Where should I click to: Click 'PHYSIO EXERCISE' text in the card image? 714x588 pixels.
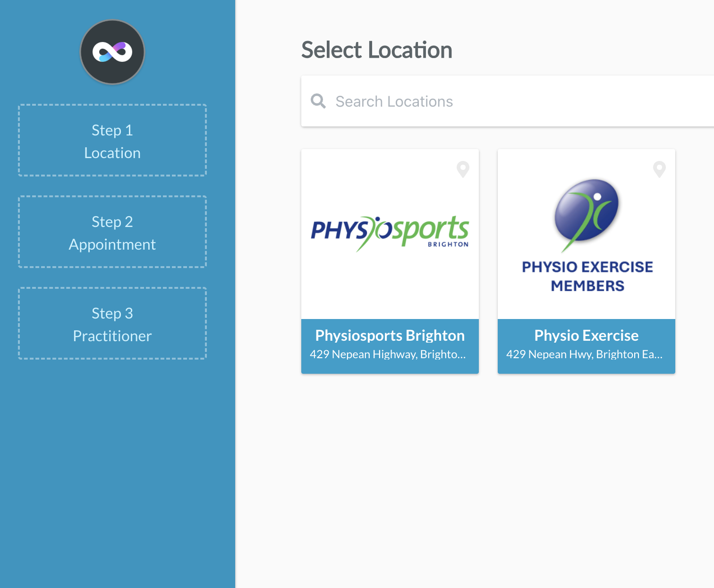coord(587,267)
